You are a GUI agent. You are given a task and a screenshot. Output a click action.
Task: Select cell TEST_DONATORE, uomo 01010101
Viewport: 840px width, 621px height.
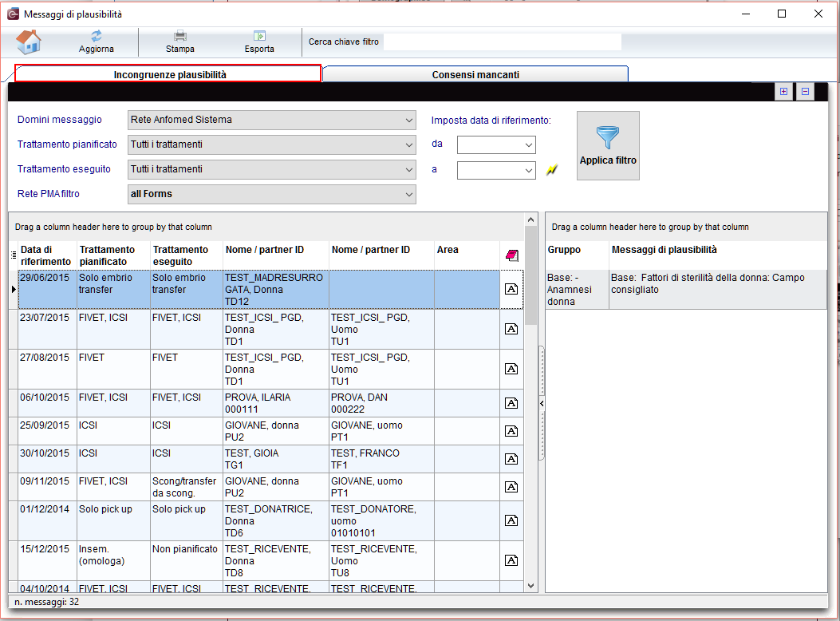click(381, 520)
